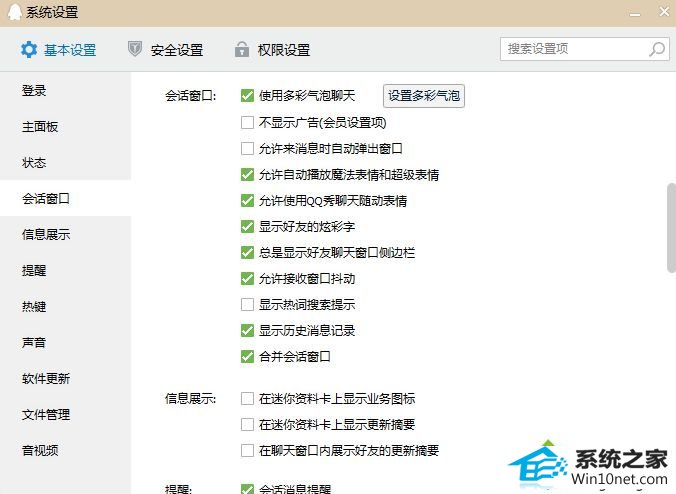The width and height of the screenshot is (676, 494).
Task: Uncheck 允许自动播放魔法表情和超级表情
Action: [x=247, y=175]
